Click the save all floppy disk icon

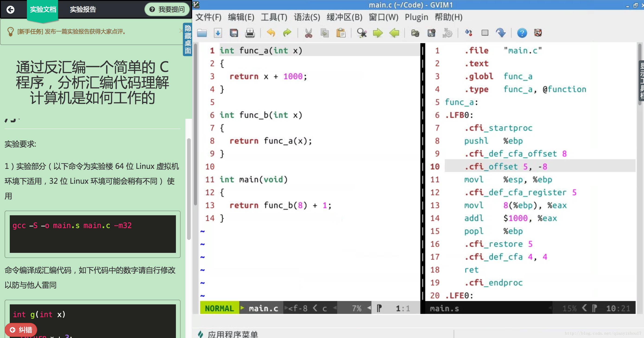point(234,33)
